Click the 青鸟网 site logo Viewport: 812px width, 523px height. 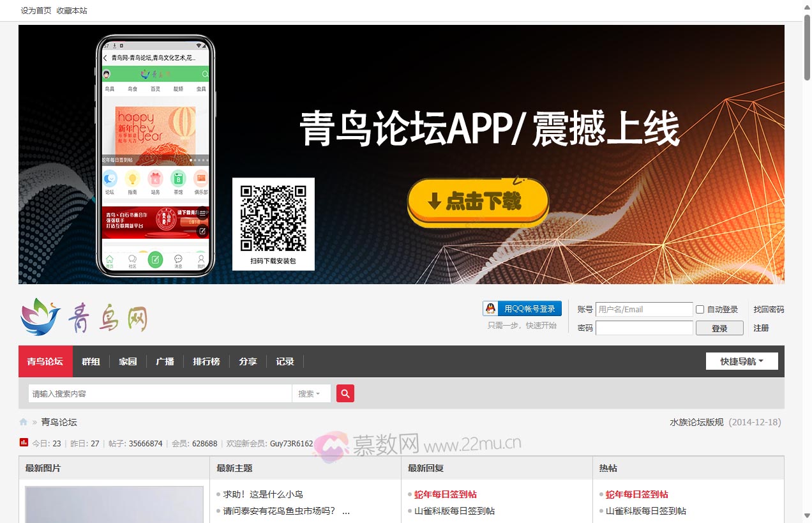[x=84, y=317]
